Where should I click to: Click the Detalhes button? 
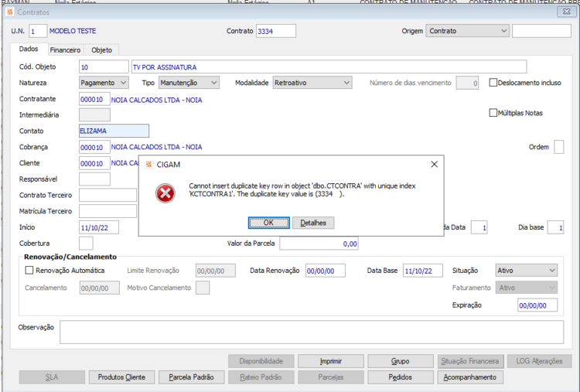coord(313,223)
